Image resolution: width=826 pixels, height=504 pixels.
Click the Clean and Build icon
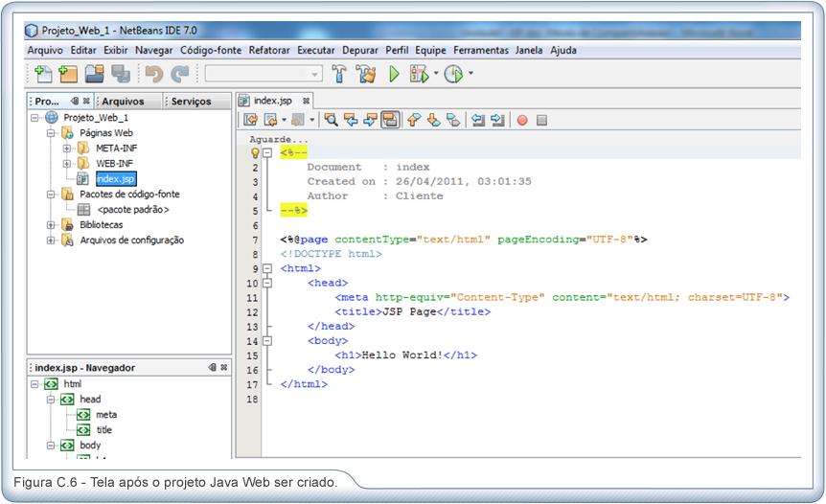(x=366, y=74)
